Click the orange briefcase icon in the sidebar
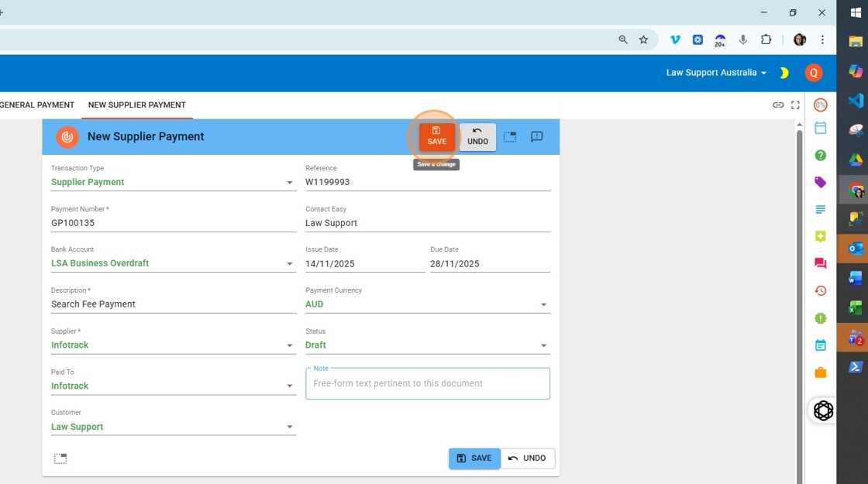 tap(820, 372)
